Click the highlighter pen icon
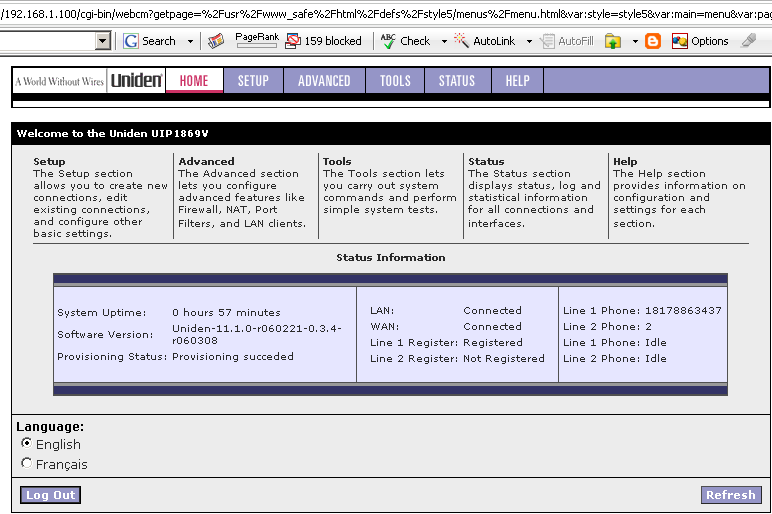This screenshot has width=772, height=514. [749, 41]
